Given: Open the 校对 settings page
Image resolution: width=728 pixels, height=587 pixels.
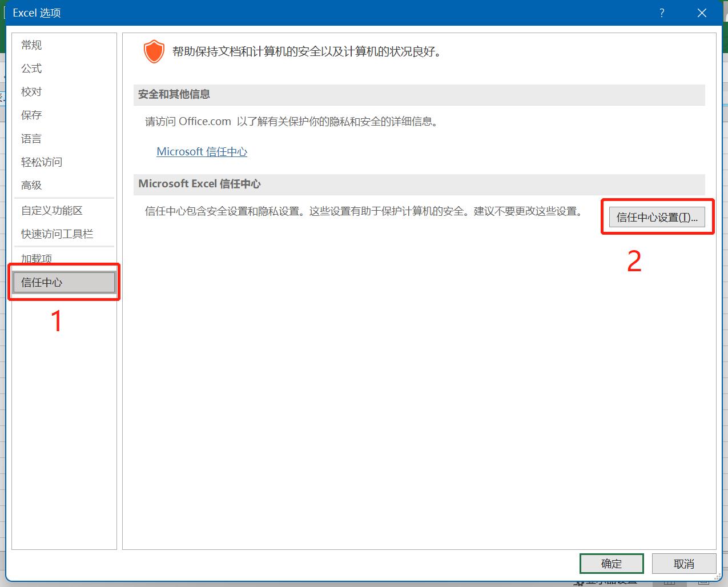Looking at the screenshot, I should 31,91.
